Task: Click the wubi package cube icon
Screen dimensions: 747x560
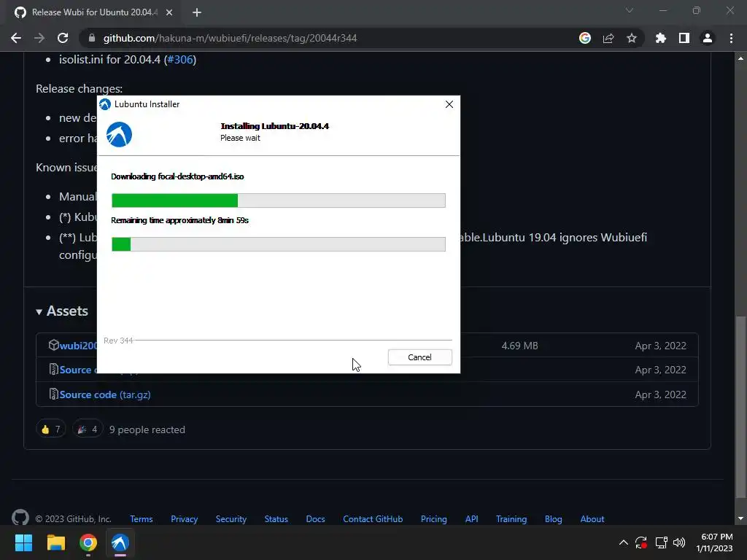Action: [x=53, y=345]
